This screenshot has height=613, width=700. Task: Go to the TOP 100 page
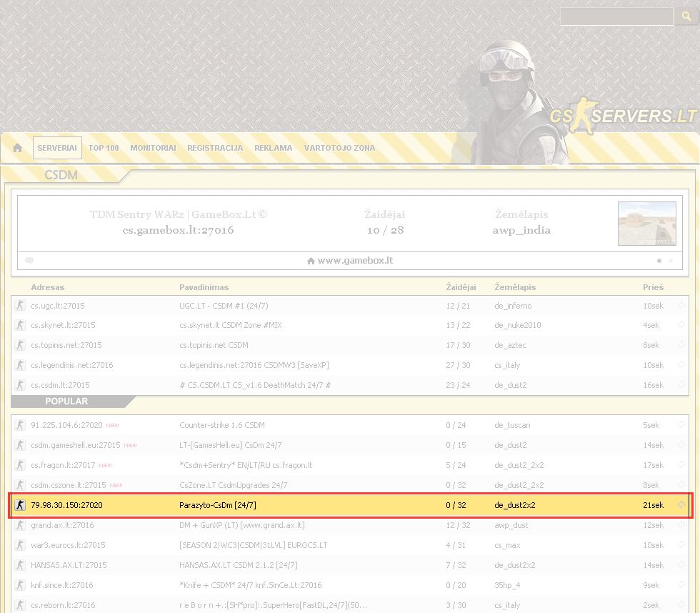104,148
